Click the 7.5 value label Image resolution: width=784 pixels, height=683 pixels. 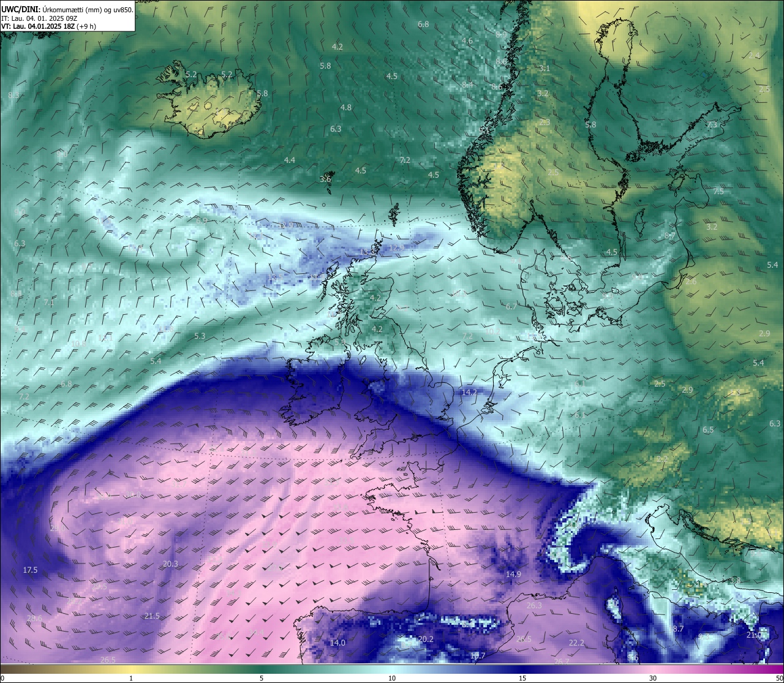coord(718,191)
